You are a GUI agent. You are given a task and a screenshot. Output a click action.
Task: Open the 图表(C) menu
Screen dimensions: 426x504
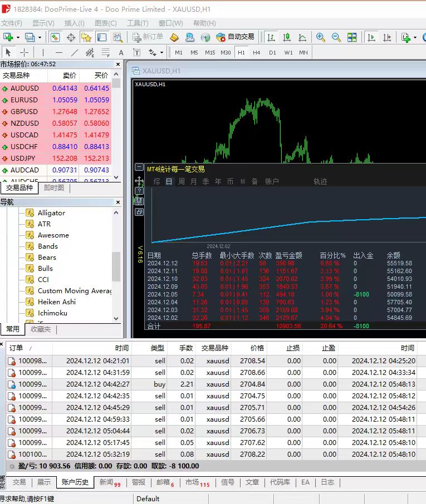106,23
